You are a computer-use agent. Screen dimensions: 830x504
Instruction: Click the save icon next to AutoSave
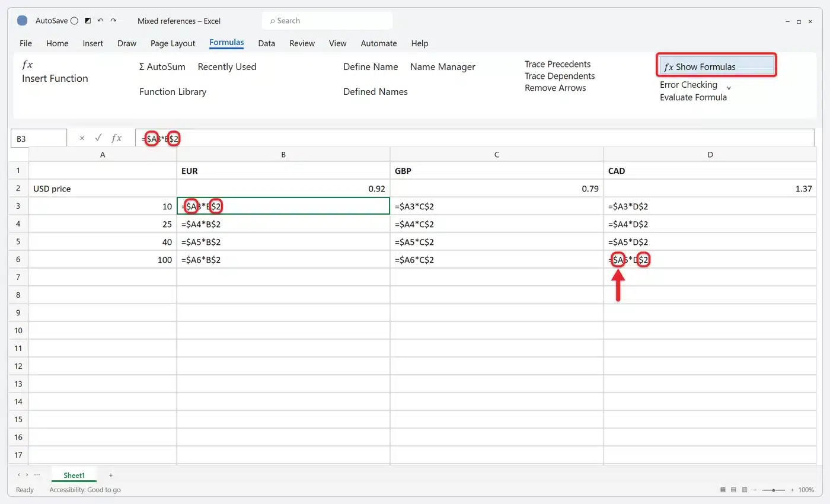(88, 21)
